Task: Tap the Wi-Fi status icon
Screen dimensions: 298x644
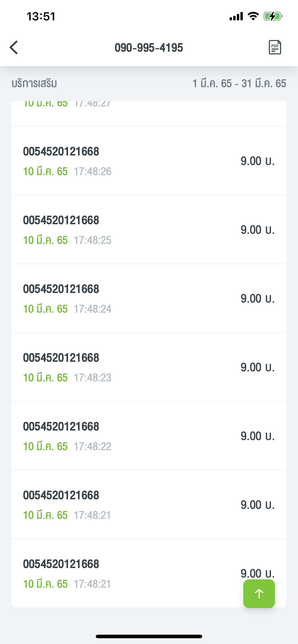Action: tap(253, 17)
